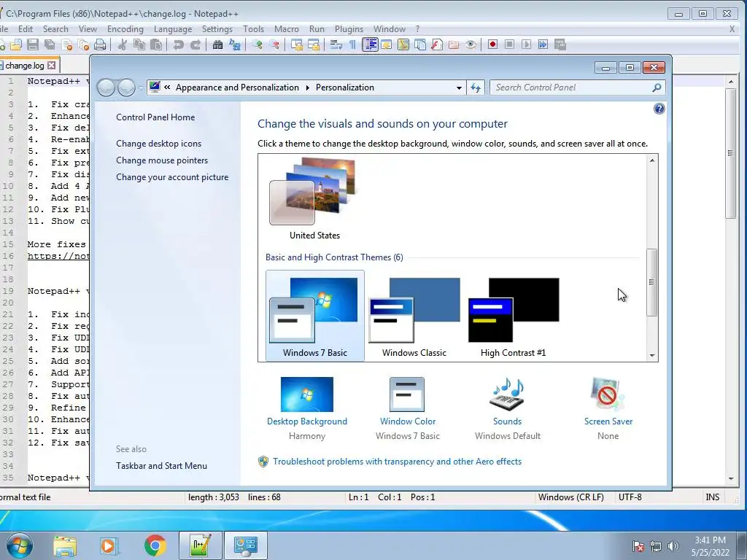Click Close All icon in Notepad++ toolbar
Image resolution: width=747 pixels, height=560 pixels.
(83, 44)
